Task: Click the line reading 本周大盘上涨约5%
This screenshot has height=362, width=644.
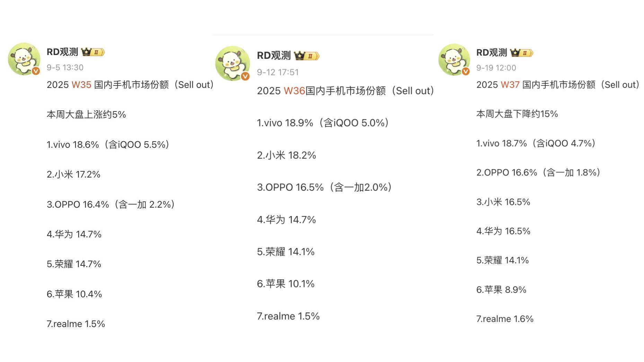Action: click(x=86, y=115)
